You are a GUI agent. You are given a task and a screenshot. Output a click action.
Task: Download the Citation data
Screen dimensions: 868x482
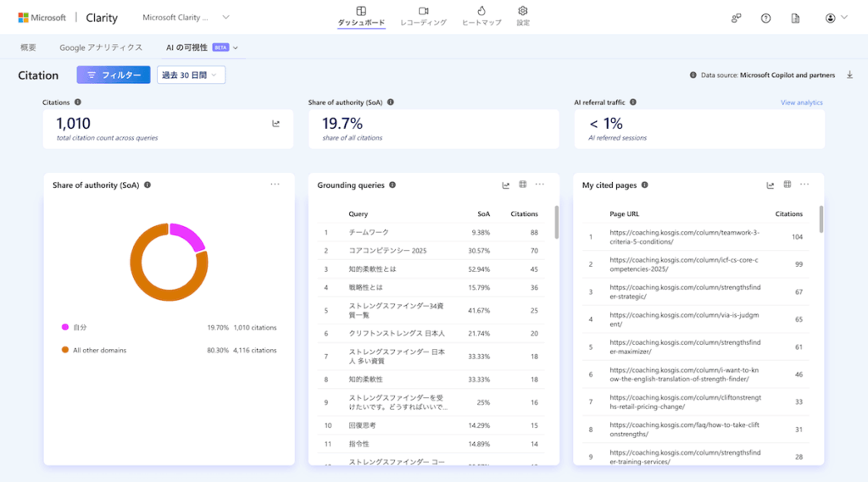click(x=849, y=75)
